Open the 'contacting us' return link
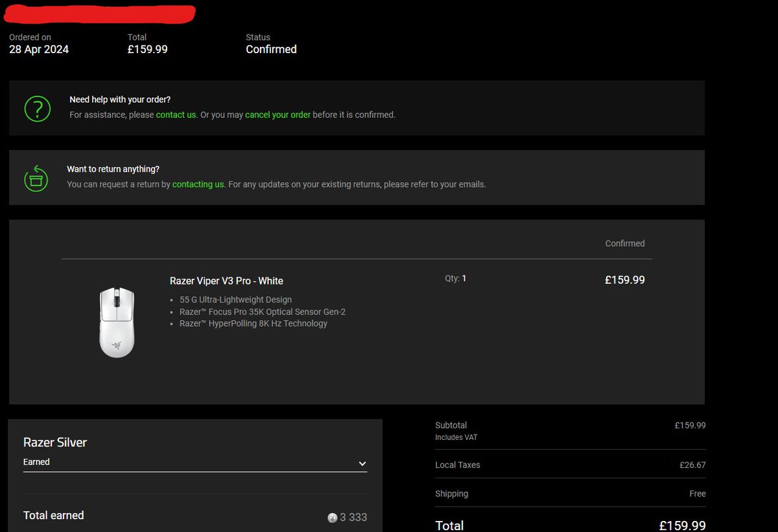Screen dimensions: 778x532 (x=198, y=184)
